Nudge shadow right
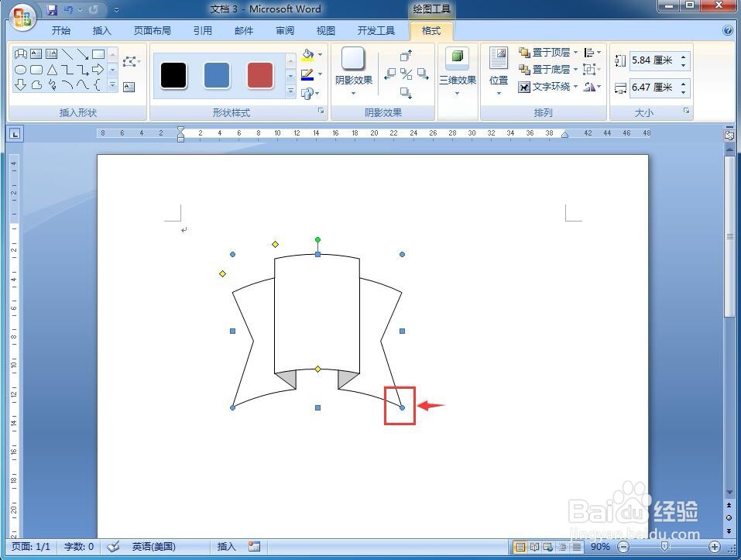This screenshot has height=560, width=741. click(423, 74)
